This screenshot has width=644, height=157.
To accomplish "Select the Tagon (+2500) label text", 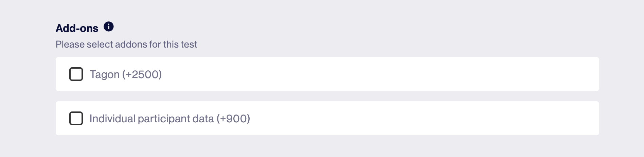I will pos(126,74).
